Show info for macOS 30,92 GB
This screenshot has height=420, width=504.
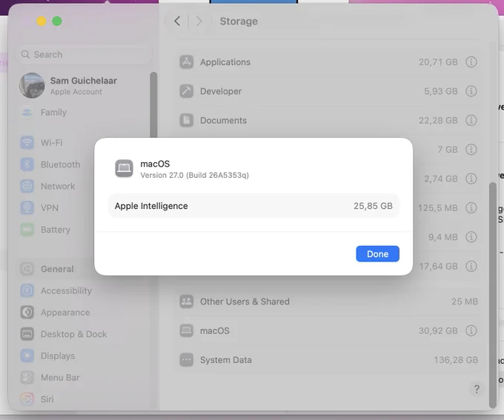(471, 330)
